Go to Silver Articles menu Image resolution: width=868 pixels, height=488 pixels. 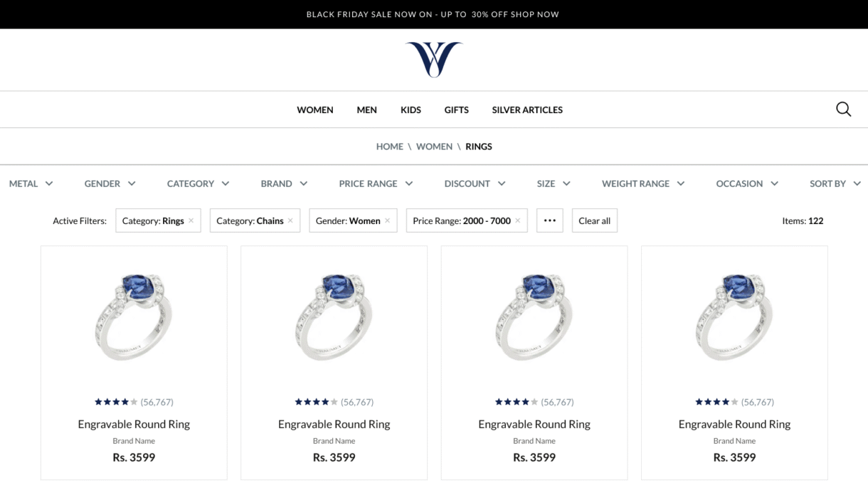tap(527, 110)
